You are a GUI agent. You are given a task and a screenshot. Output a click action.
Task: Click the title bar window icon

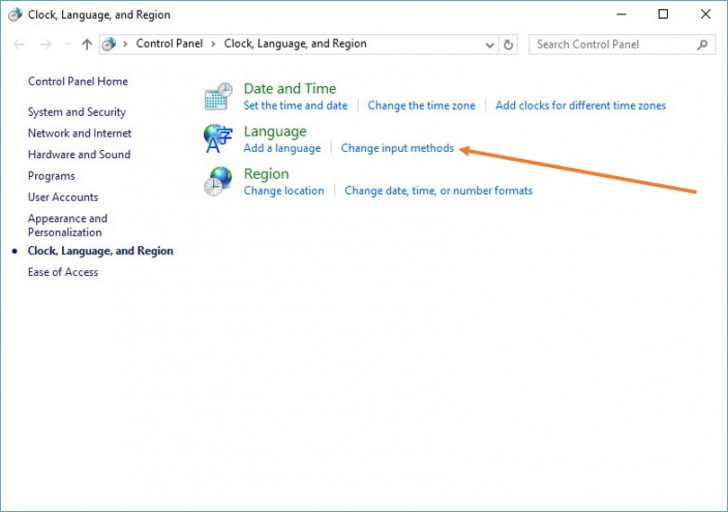pyautogui.click(x=14, y=14)
